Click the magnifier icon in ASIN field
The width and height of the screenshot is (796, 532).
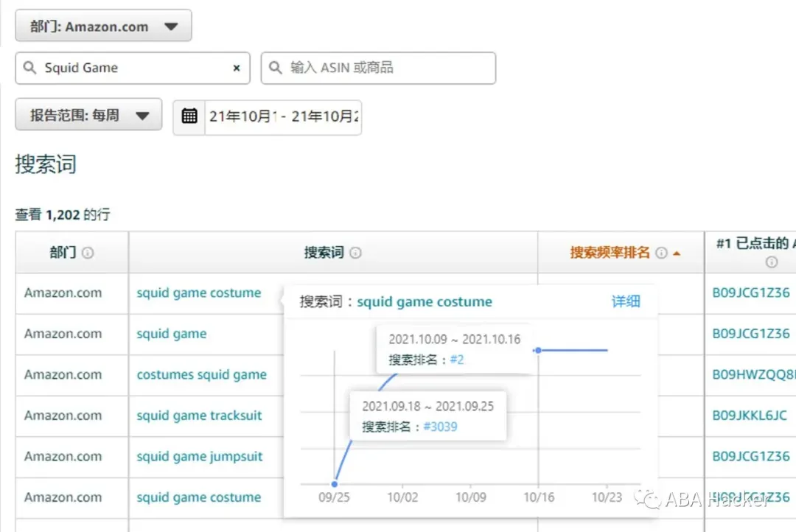click(x=275, y=68)
